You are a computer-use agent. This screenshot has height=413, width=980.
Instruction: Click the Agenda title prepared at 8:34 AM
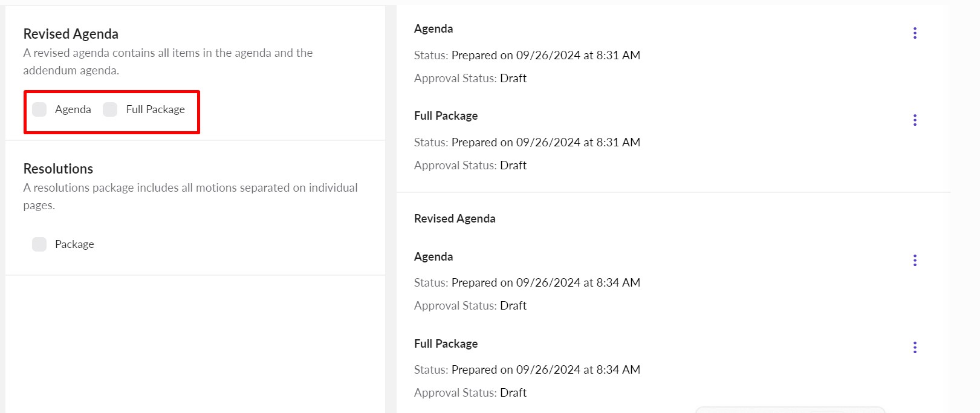pos(433,256)
